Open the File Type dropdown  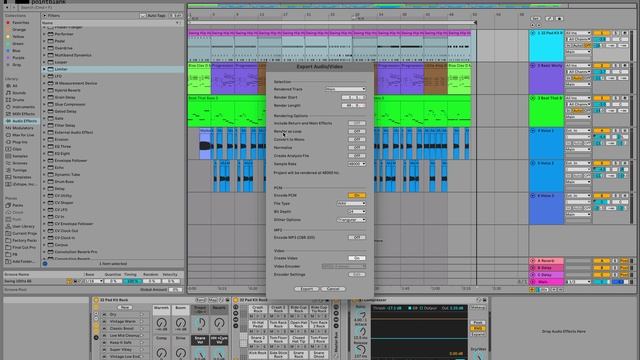click(x=351, y=204)
